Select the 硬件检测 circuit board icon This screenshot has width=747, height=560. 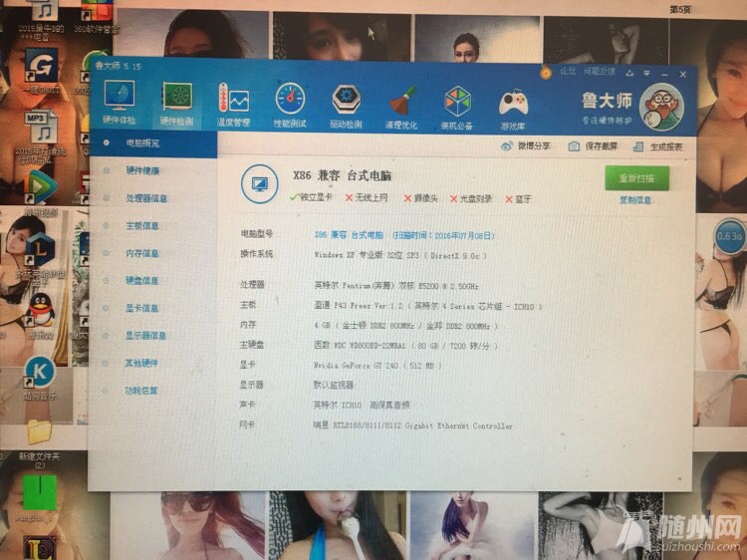click(x=176, y=104)
